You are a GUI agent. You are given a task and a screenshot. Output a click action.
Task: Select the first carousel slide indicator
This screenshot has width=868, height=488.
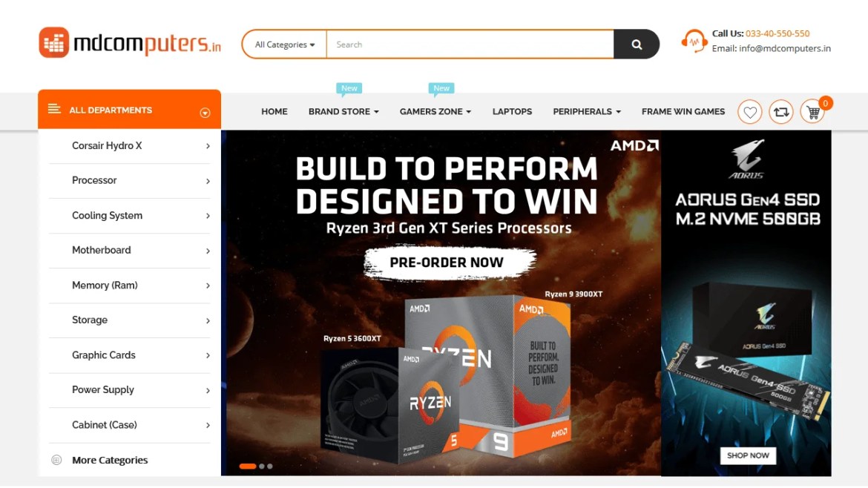click(x=248, y=466)
